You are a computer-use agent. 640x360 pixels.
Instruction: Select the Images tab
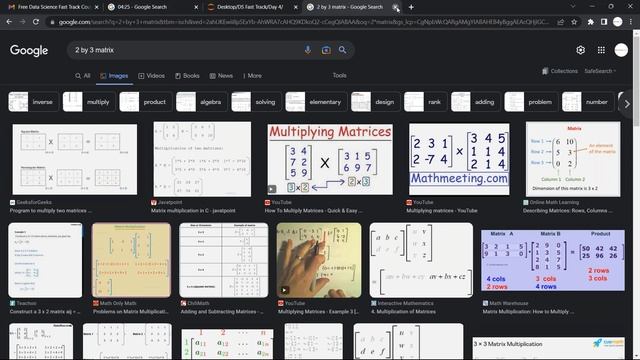click(114, 76)
